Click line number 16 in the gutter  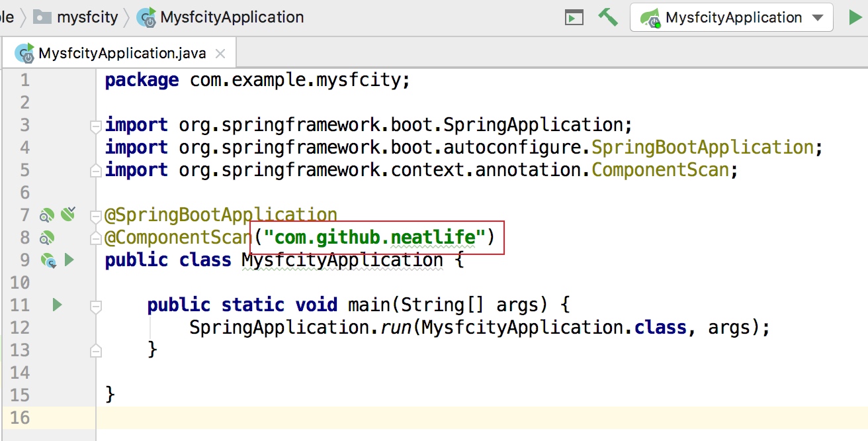[20, 418]
